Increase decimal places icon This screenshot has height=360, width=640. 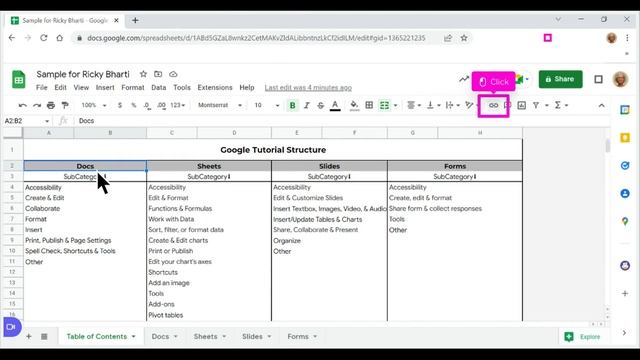[161, 105]
